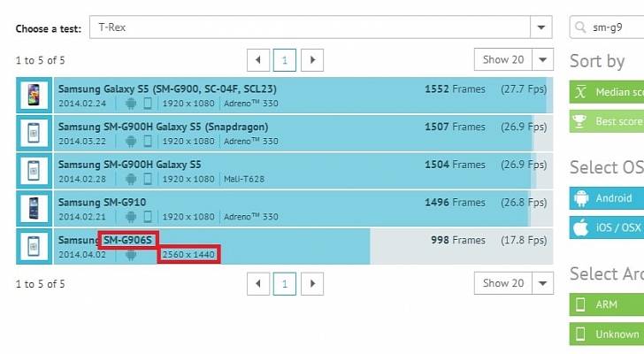Open the Samsung SM-G910 device thumbnail
Viewport: 644px width, 354px height.
tap(34, 209)
